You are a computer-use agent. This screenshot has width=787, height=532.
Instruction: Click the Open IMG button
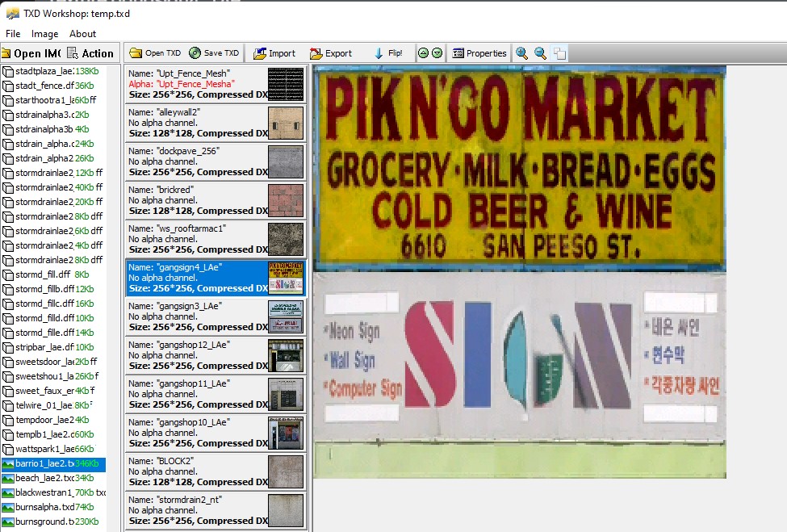[x=31, y=53]
